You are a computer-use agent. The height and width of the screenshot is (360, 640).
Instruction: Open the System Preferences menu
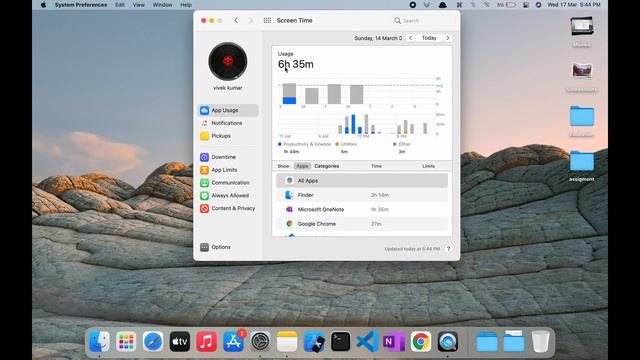tap(81, 5)
